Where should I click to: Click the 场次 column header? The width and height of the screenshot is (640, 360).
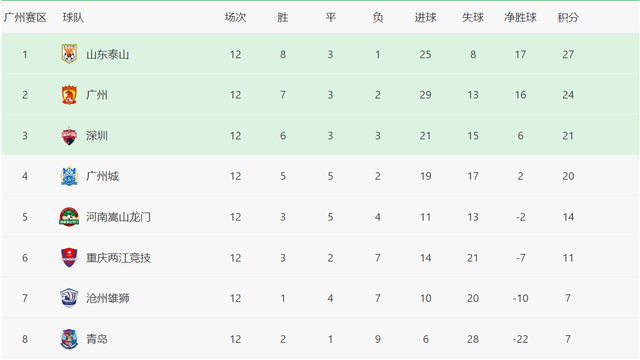point(236,18)
